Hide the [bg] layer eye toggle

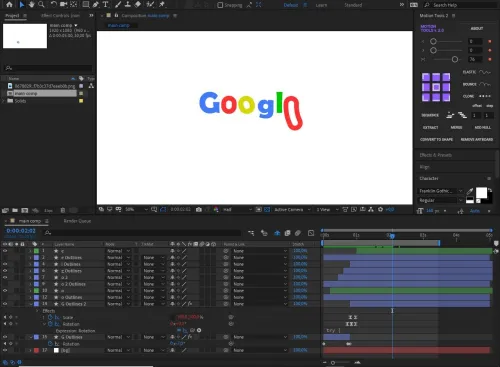(x=5, y=350)
